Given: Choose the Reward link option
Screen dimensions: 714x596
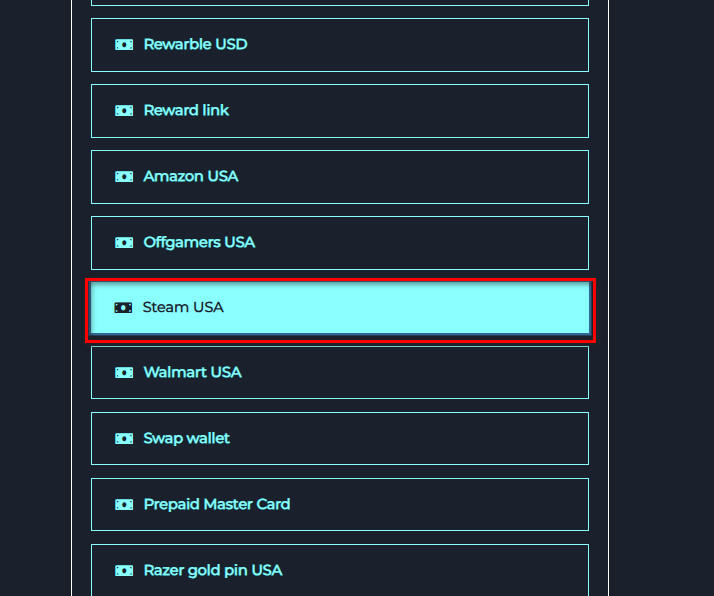Looking at the screenshot, I should point(340,111).
